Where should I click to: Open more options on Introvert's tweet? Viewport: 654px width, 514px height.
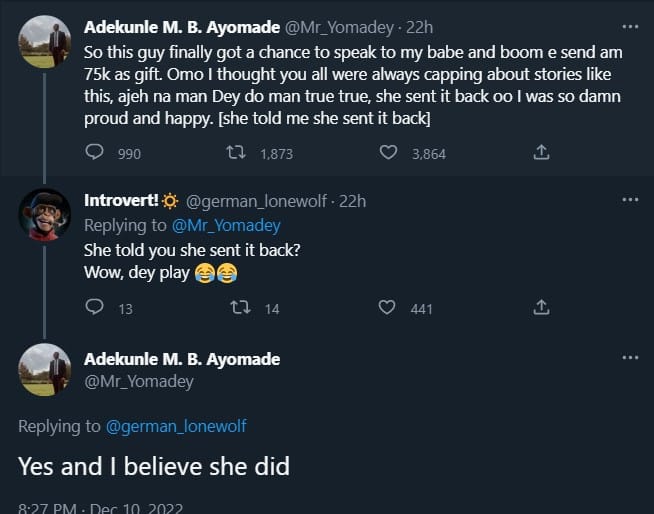pos(629,200)
